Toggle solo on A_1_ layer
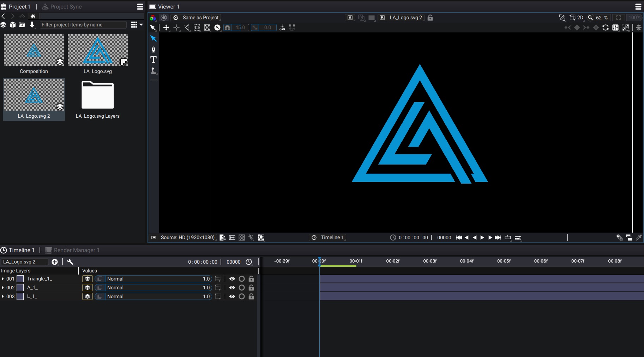This screenshot has height=357, width=644. click(x=242, y=288)
